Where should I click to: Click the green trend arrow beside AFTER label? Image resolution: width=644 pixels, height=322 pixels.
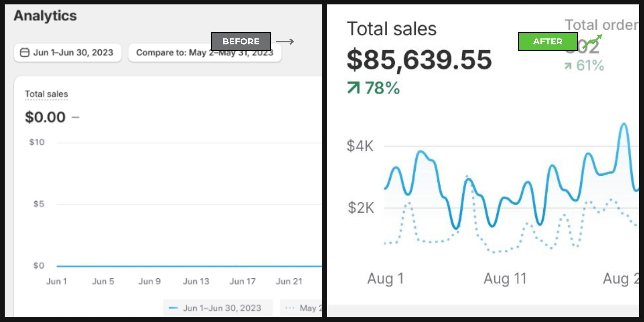pyautogui.click(x=592, y=41)
